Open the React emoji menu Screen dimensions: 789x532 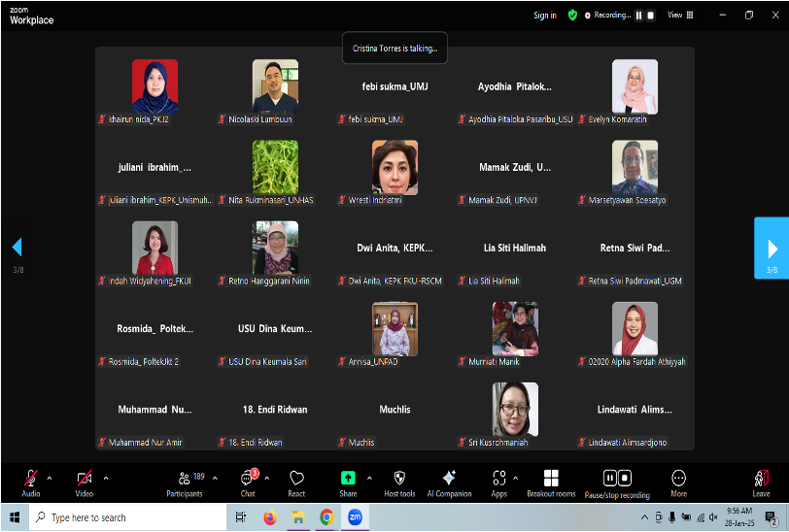point(296,482)
